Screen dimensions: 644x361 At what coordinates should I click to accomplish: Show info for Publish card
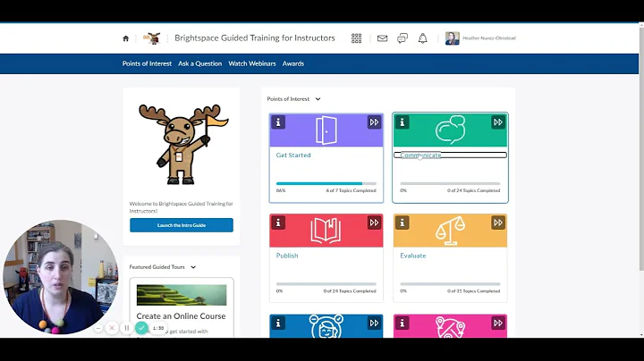click(278, 222)
